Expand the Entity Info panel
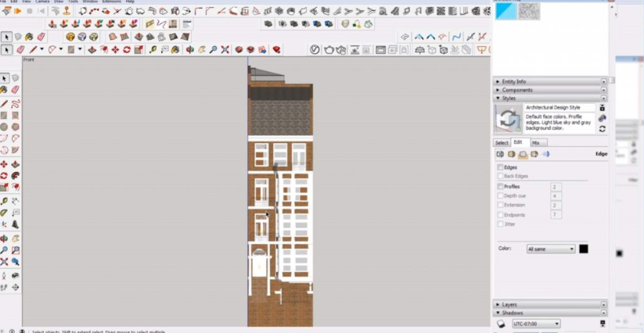Viewport: 644px width, 333px height. coord(498,81)
